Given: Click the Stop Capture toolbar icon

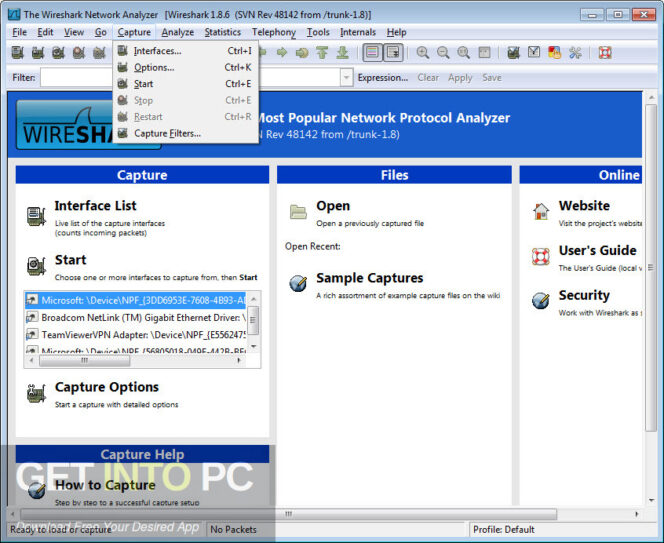Looking at the screenshot, I should click(x=78, y=53).
